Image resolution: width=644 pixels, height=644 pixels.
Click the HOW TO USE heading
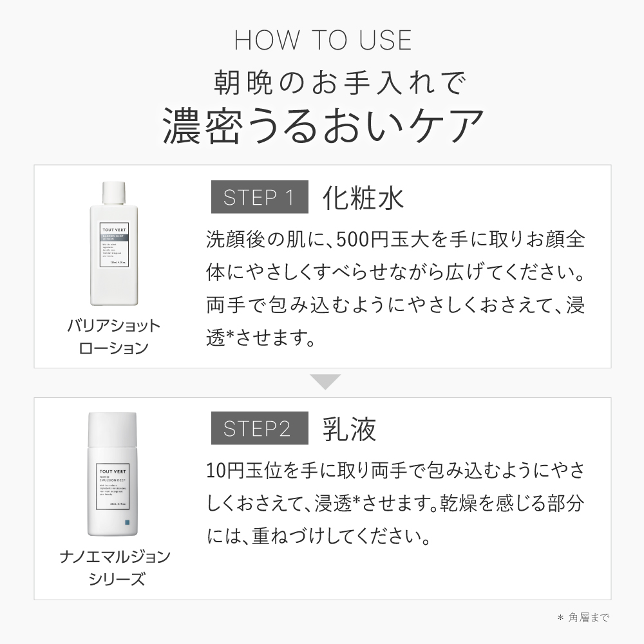tap(323, 40)
